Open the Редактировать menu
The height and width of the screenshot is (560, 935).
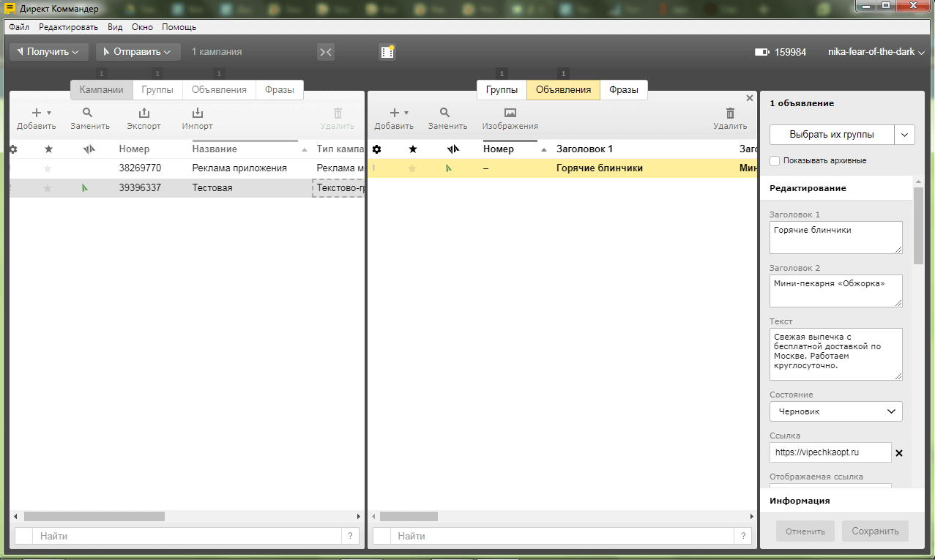click(68, 27)
